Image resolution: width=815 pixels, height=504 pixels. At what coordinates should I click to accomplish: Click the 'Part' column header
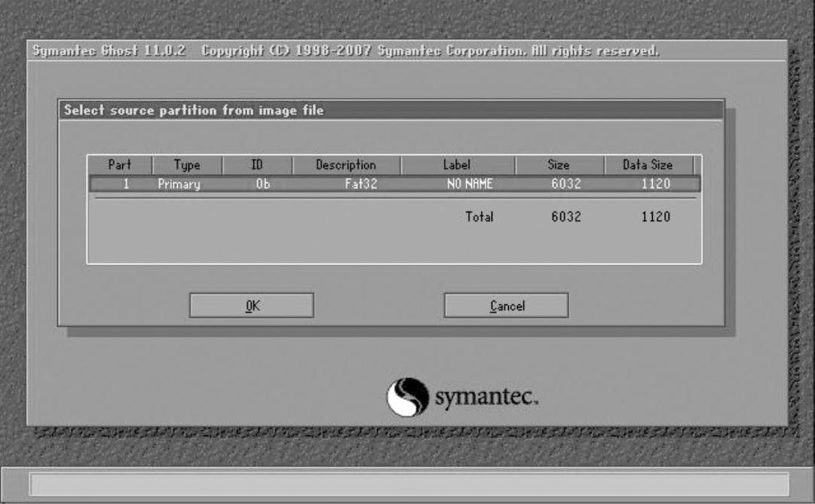point(120,165)
